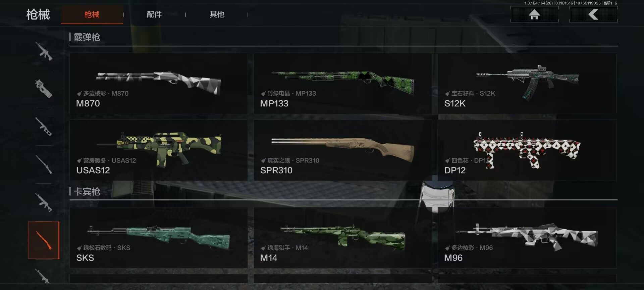The image size is (644, 290).
Task: Select the third sidebar weapon category icon
Action: pos(44,127)
